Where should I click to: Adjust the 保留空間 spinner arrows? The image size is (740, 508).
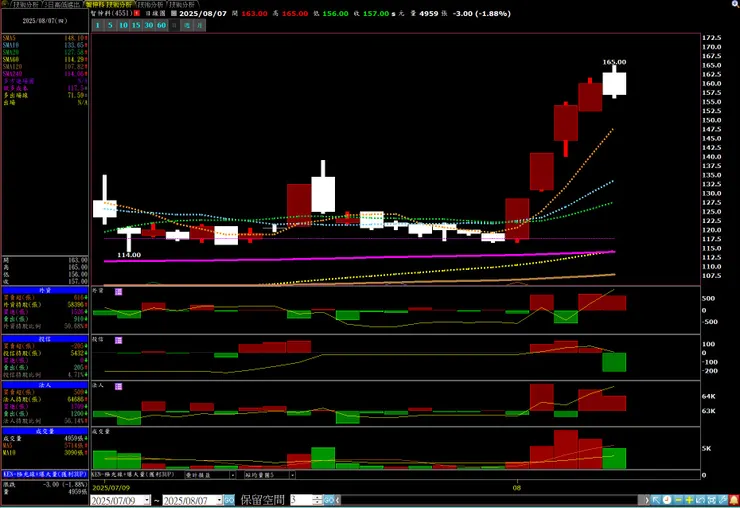[317, 500]
